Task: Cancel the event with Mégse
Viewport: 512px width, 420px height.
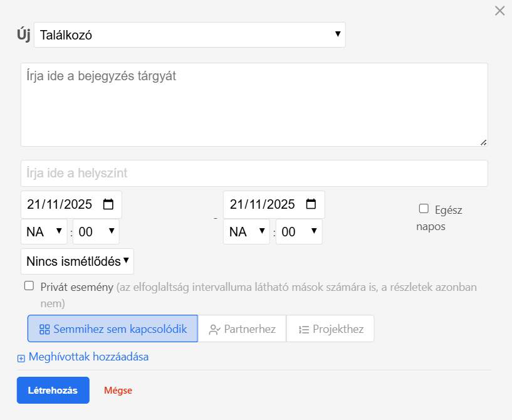Action: click(118, 390)
